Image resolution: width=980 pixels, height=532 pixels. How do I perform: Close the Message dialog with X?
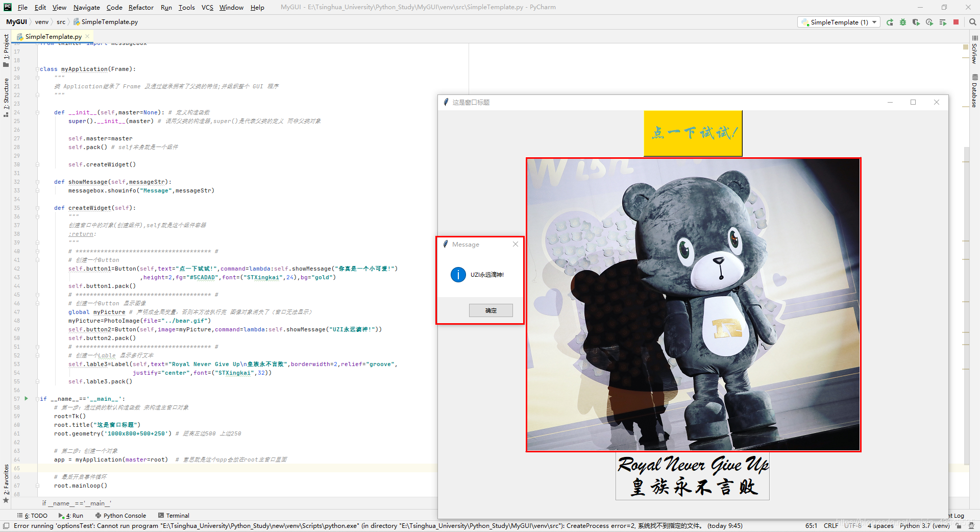[x=516, y=244]
